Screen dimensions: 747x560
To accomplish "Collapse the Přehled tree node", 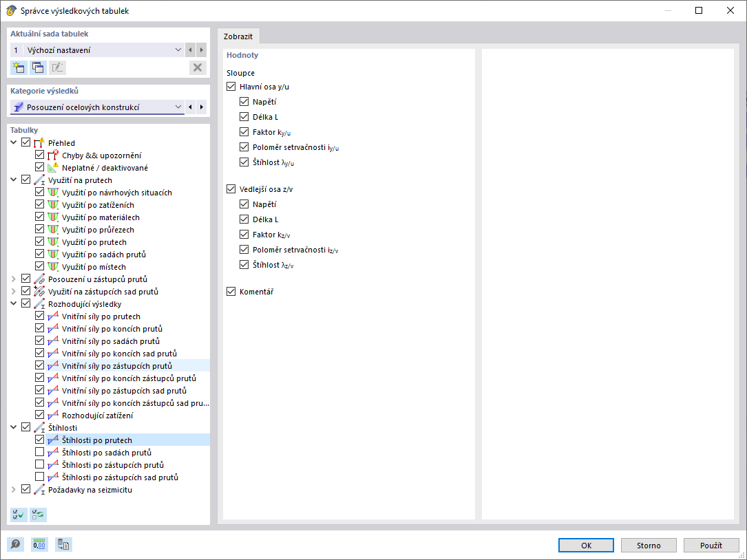I will point(14,142).
